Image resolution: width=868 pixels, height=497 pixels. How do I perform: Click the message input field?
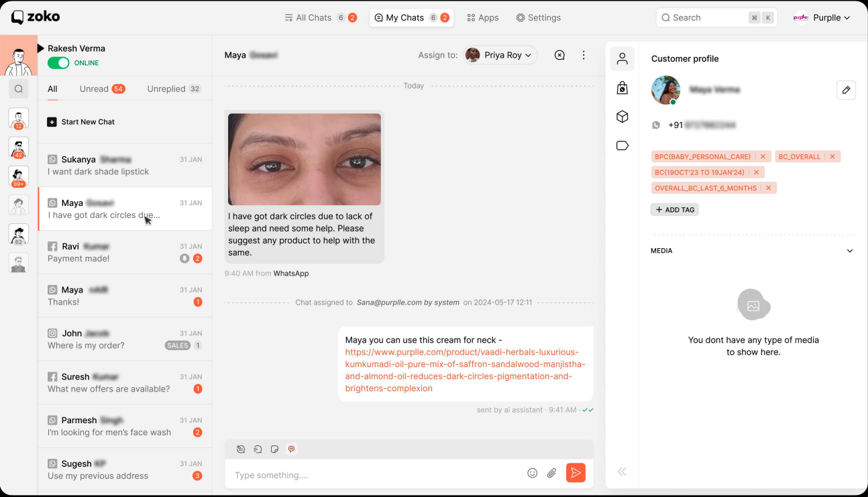[376, 475]
